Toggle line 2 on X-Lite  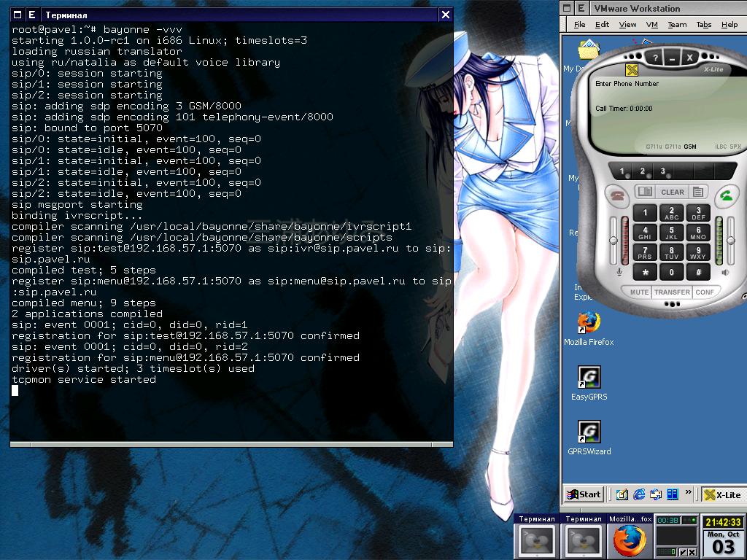point(643,171)
